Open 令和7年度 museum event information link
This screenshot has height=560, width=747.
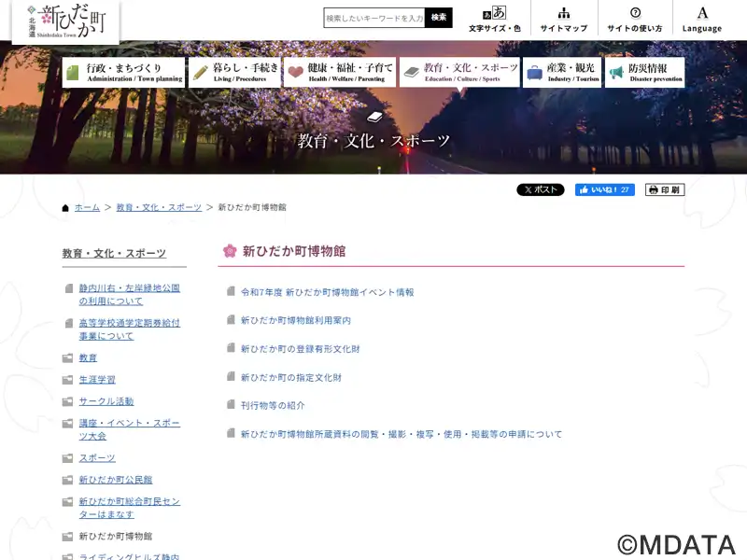(327, 292)
